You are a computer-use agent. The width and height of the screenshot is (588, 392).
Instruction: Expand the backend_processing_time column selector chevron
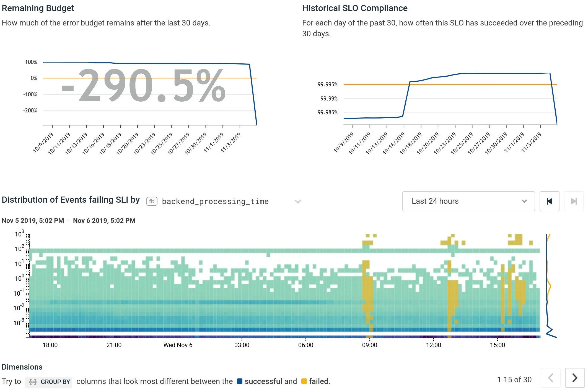[298, 201]
